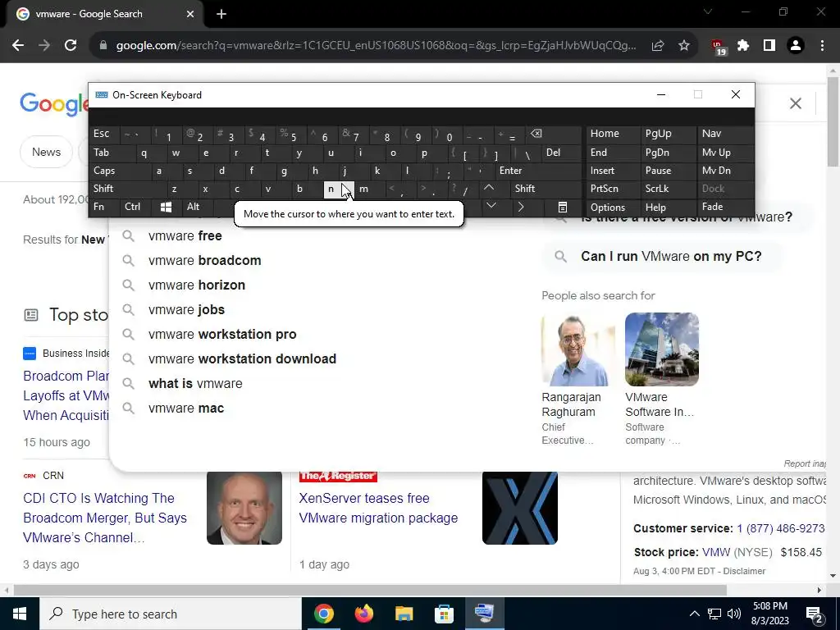Close the vmware - Google Search tab
Screen dimensions: 840x630
[x=190, y=14]
